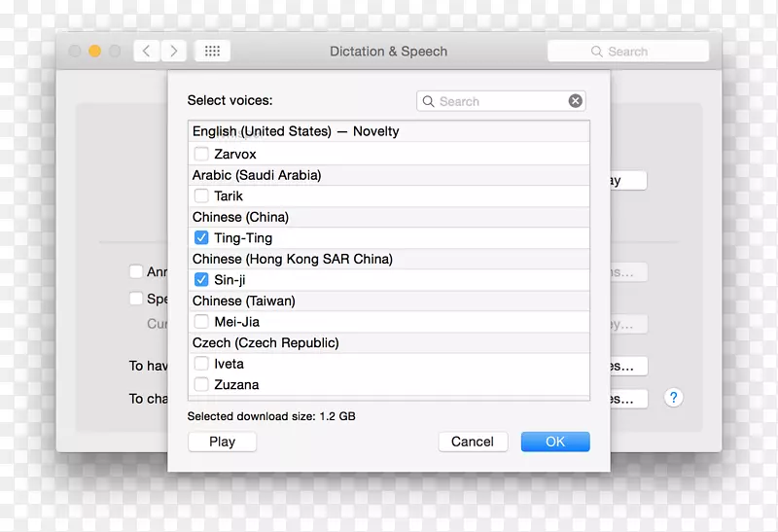Clear the voice search with the X icon
778x532 pixels.
tap(575, 101)
